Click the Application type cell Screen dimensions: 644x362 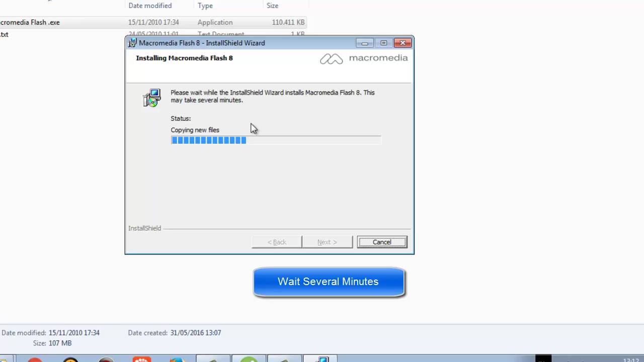click(215, 22)
